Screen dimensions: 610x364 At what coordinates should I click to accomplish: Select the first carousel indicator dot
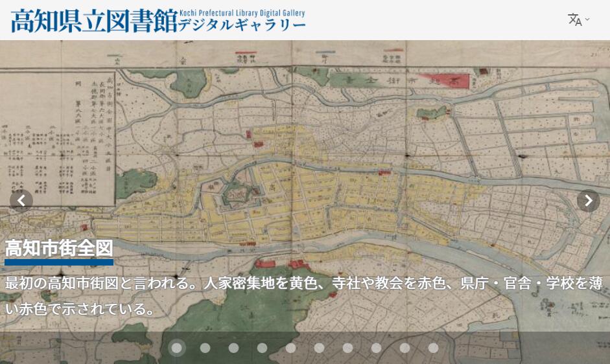[176, 348]
